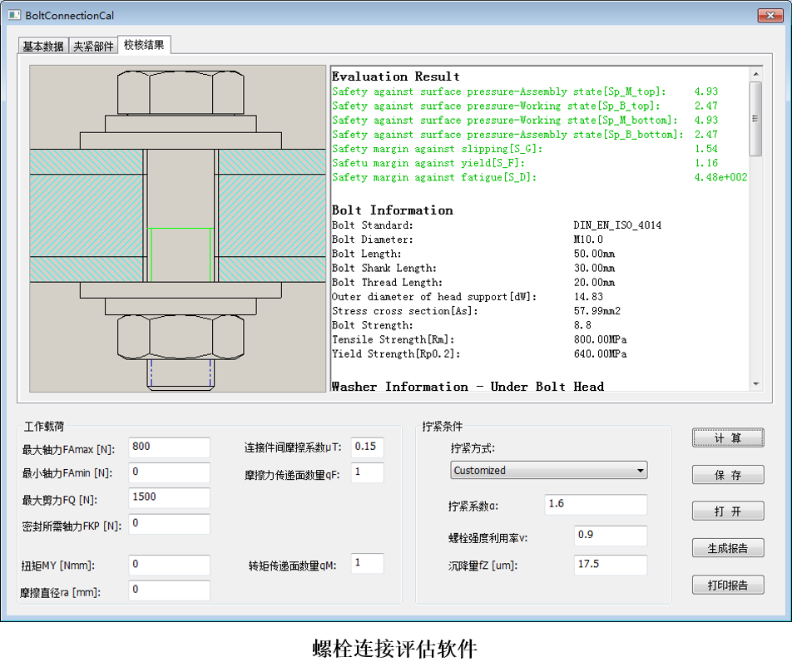This screenshot has width=792, height=672.
Task: Select the 校核结果 tab
Action: point(144,45)
